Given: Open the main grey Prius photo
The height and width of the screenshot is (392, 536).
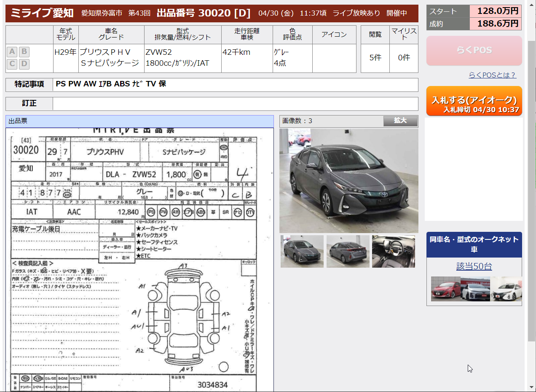Looking at the screenshot, I should [x=349, y=180].
